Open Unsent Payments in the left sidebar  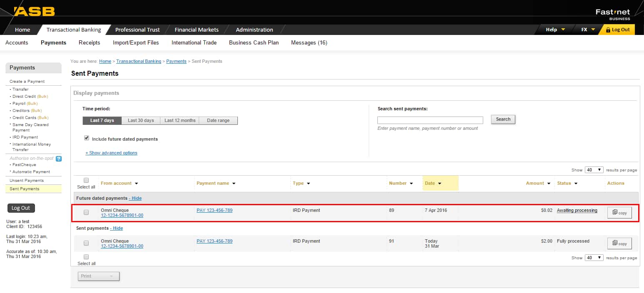click(27, 180)
